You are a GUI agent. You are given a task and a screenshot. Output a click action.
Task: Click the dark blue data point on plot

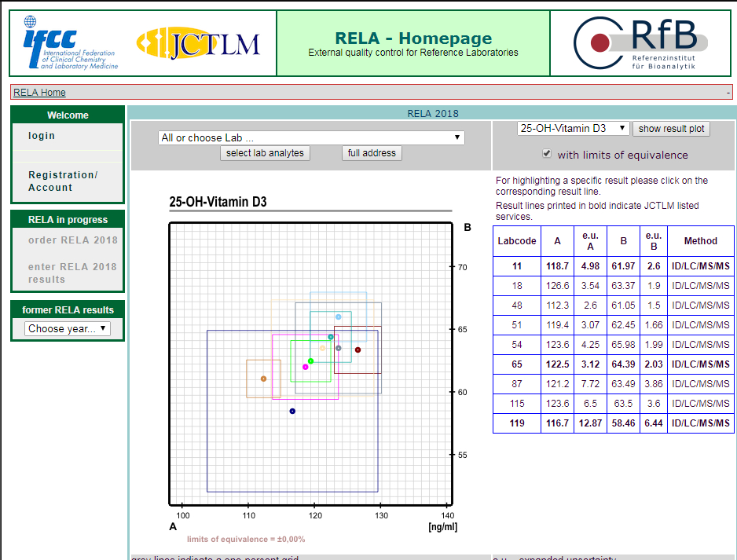tap(292, 411)
